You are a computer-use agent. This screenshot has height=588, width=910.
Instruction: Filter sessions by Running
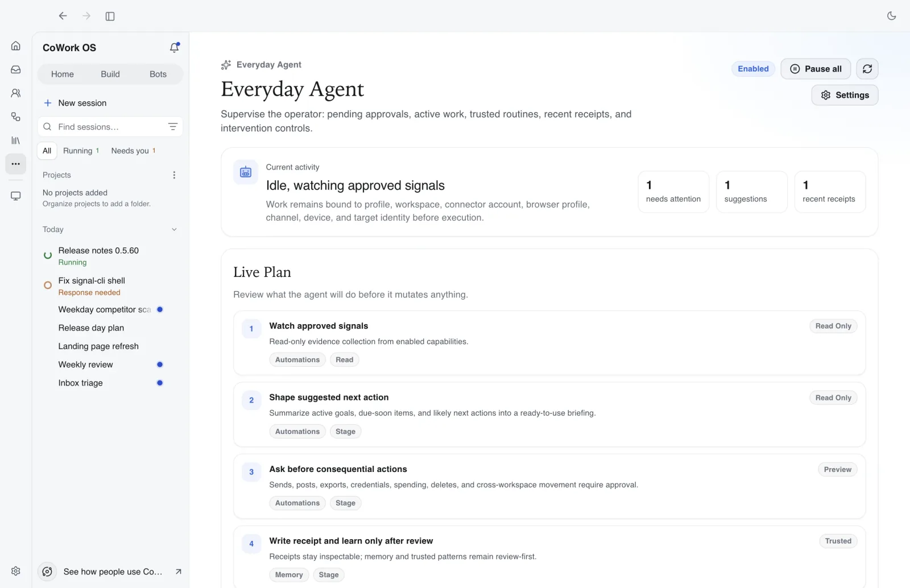pyautogui.click(x=81, y=151)
